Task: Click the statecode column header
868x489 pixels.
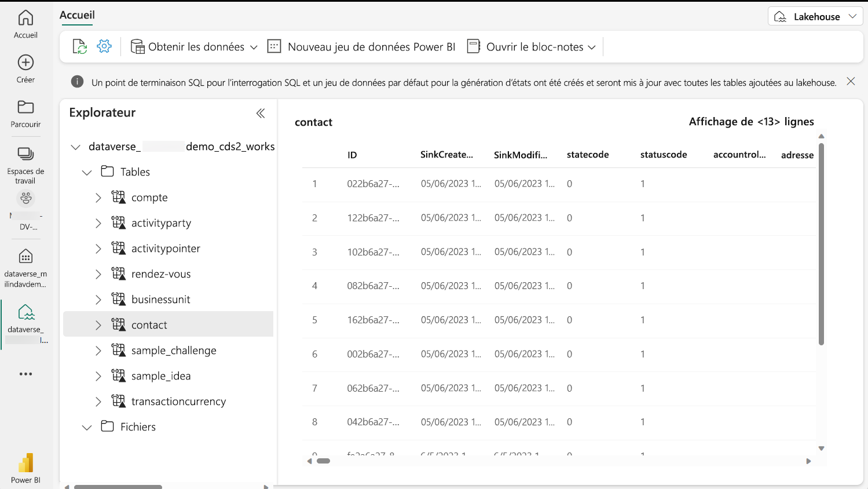Action: (588, 155)
